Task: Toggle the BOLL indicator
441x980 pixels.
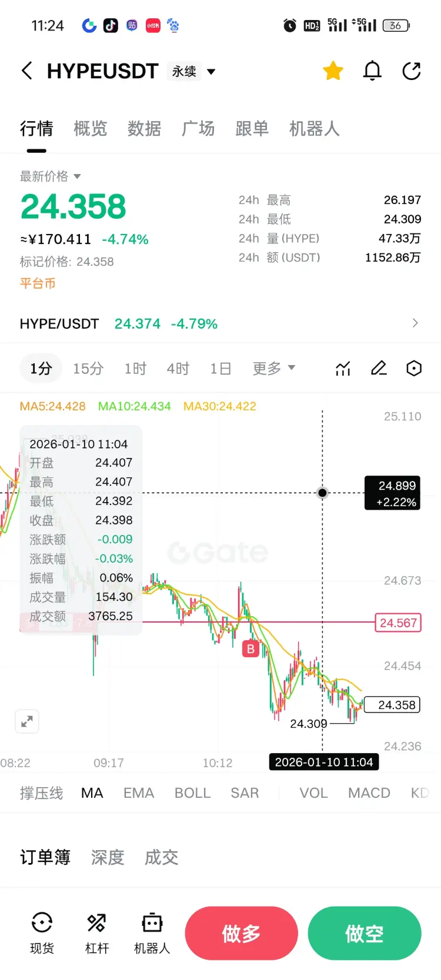Action: coord(192,793)
